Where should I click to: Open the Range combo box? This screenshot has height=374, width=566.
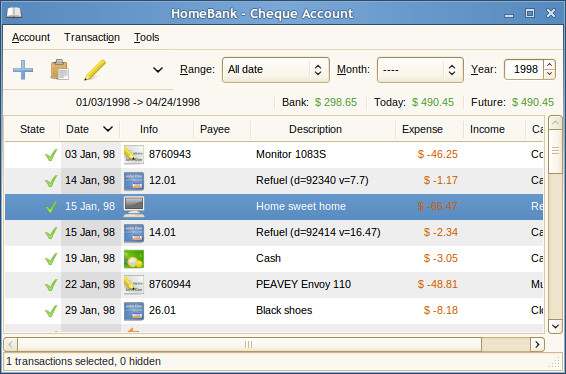point(276,70)
